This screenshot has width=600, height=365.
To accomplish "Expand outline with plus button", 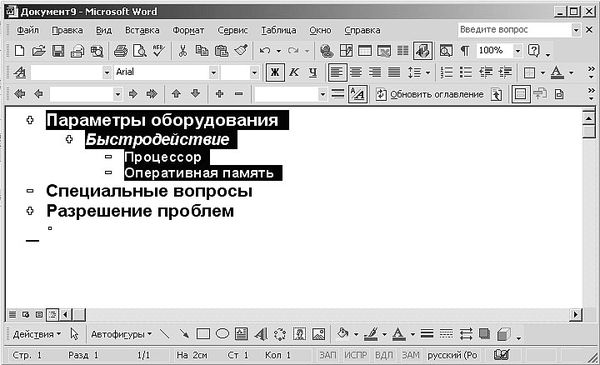I will tap(220, 94).
